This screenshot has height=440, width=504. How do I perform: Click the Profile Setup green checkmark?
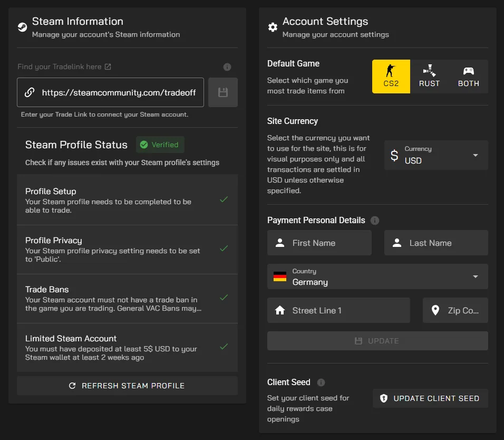pyautogui.click(x=224, y=199)
